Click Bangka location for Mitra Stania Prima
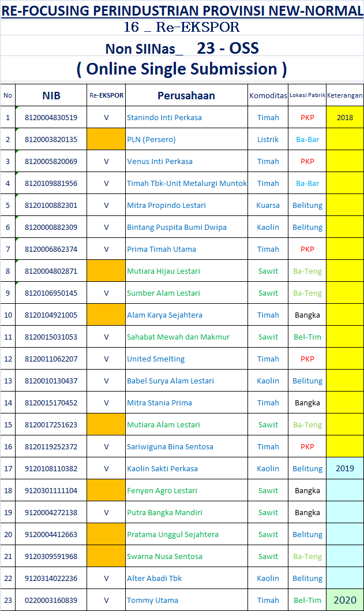This screenshot has width=364, height=611. pyautogui.click(x=307, y=403)
